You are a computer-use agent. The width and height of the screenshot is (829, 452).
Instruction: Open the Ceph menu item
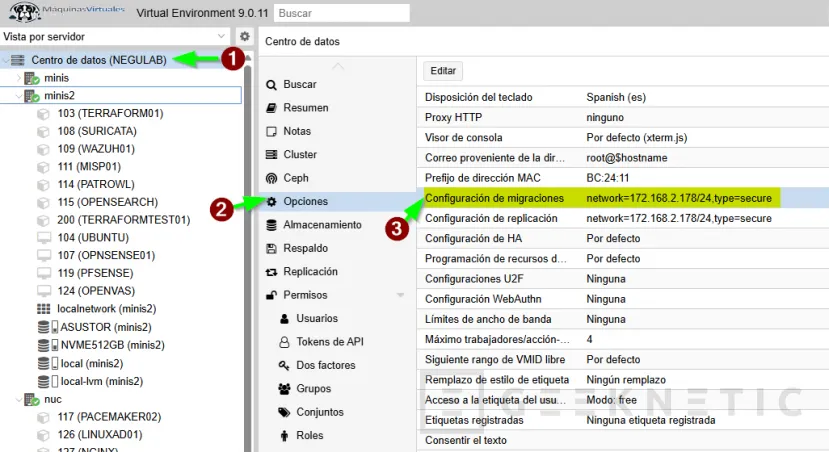[338, 178]
